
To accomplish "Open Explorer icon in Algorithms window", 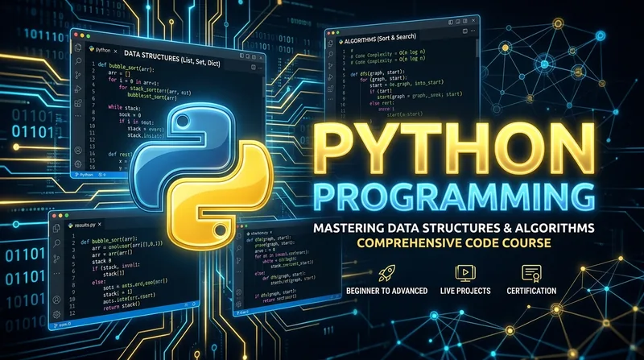I will (x=331, y=43).
